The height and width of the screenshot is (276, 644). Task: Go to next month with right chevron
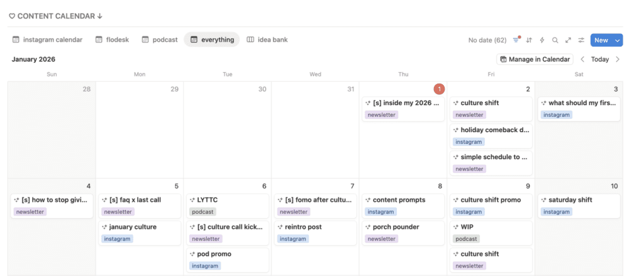tap(618, 59)
